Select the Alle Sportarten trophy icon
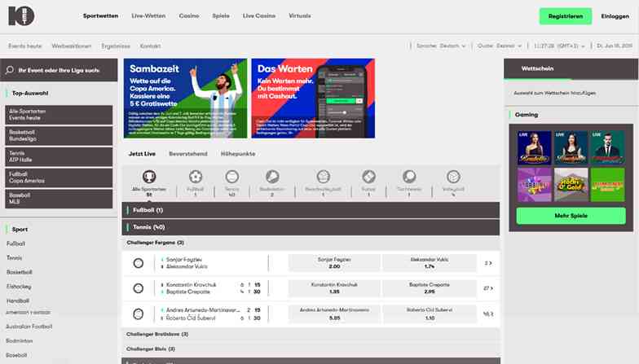 point(149,177)
